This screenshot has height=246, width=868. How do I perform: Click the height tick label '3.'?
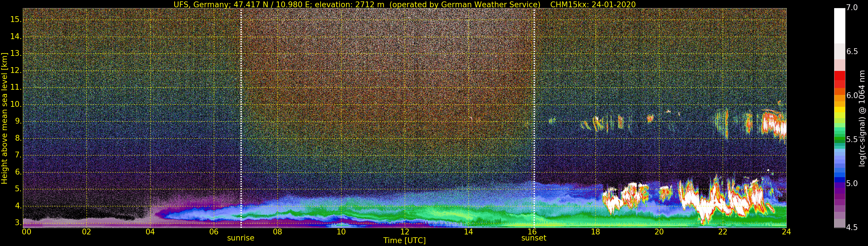coord(18,223)
